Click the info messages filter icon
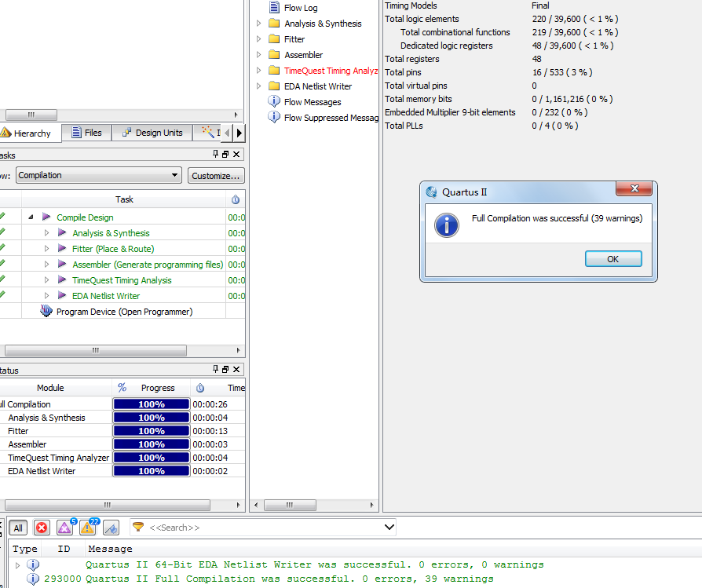The height and width of the screenshot is (588, 702). tap(109, 528)
